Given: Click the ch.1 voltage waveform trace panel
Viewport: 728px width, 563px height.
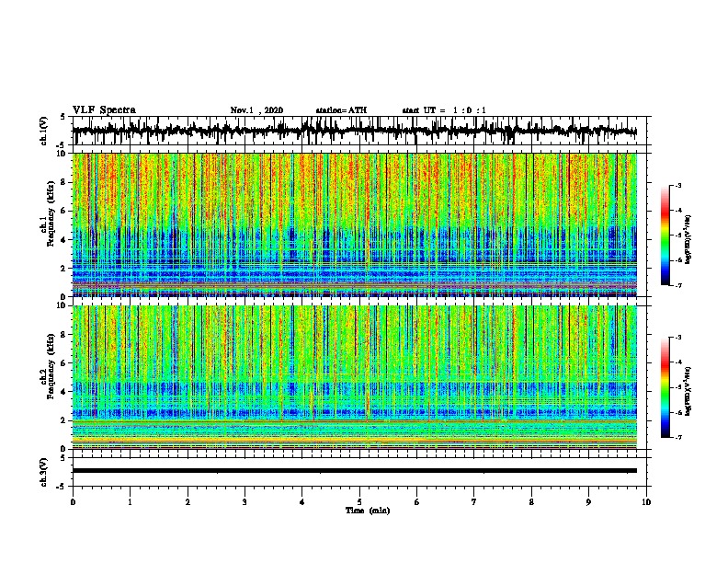Looking at the screenshot, I should coord(359,131).
